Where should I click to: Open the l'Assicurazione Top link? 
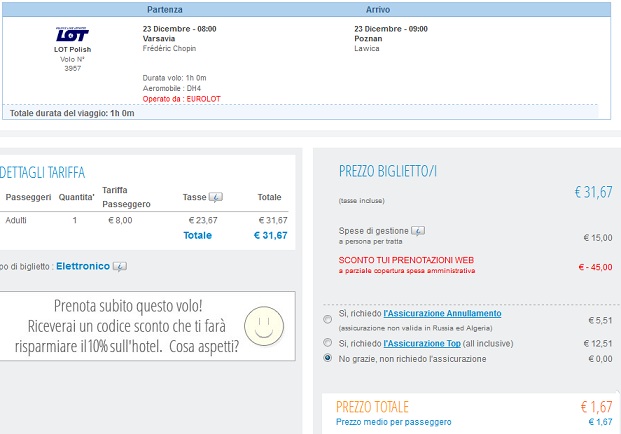pyautogui.click(x=422, y=343)
